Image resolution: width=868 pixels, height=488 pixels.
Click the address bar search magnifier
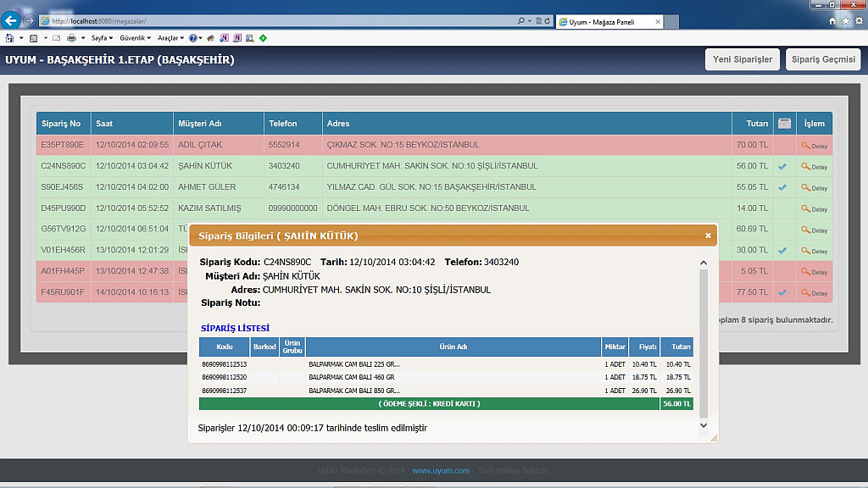[x=521, y=21]
